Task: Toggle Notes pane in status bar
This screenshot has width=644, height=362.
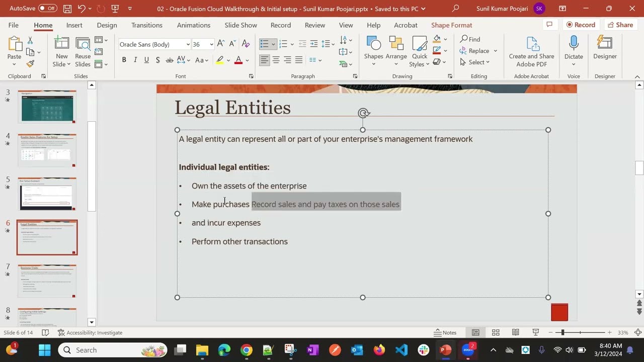Action: (445, 332)
